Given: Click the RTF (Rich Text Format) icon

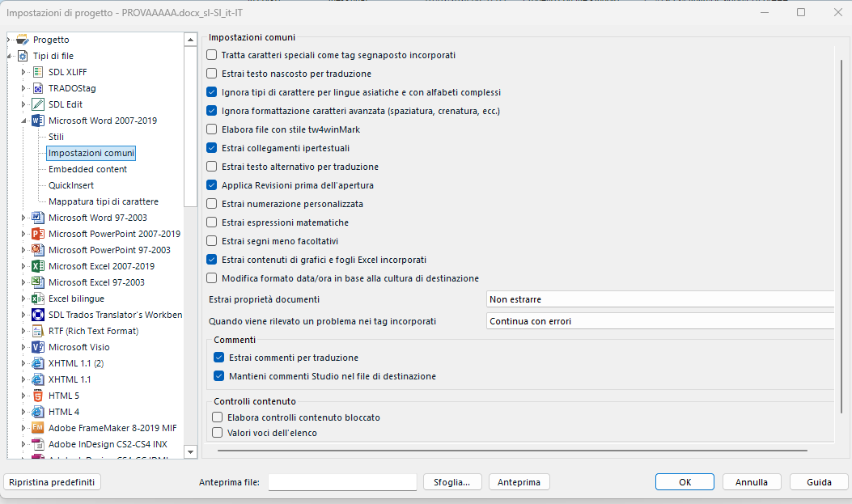Looking at the screenshot, I should [38, 331].
